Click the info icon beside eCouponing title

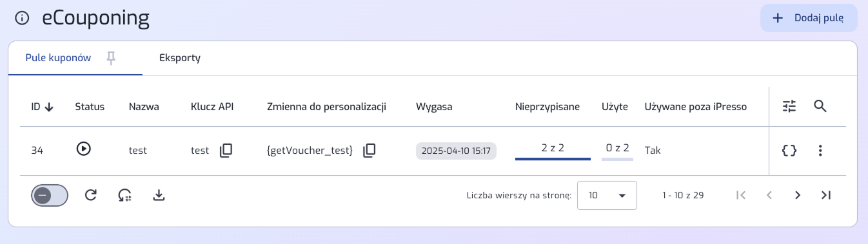[x=22, y=19]
